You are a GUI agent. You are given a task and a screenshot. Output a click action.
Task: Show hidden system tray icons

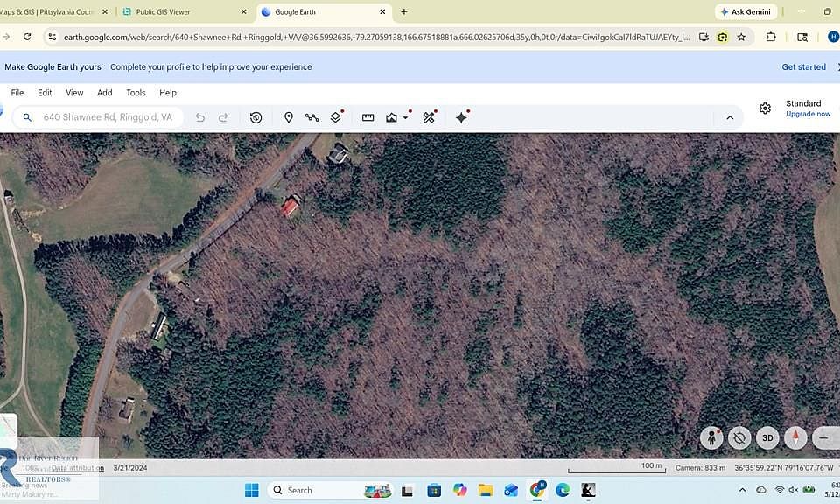point(743,490)
